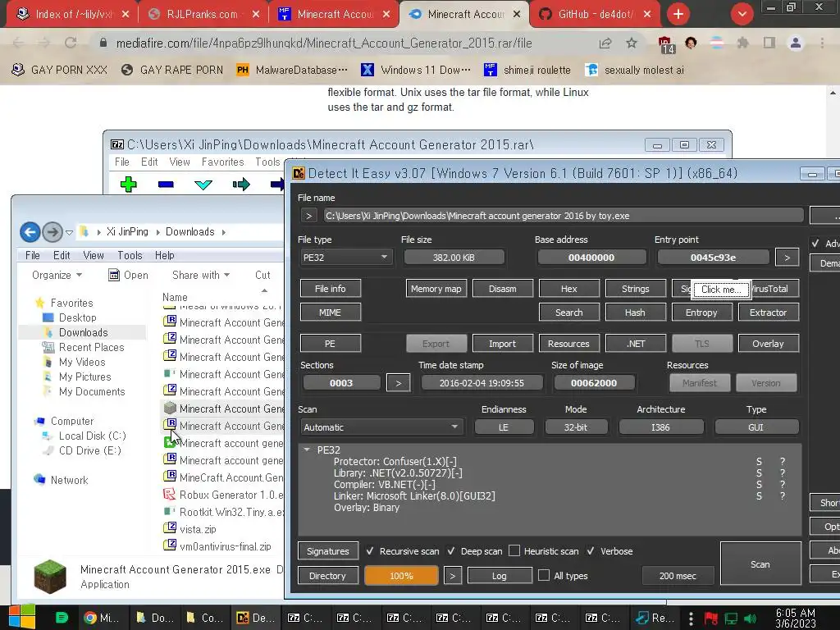Click the Chrome reload page icon
The height and width of the screenshot is (630, 840).
(x=71, y=43)
